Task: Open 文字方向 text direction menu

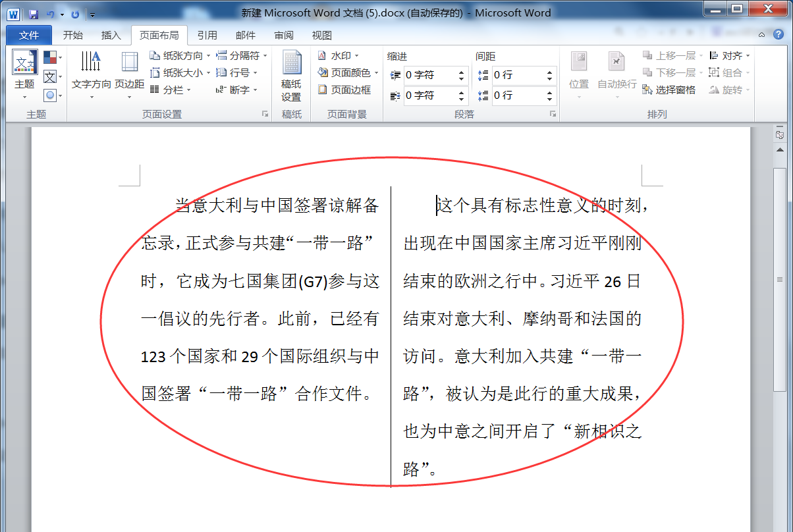Action: 92,75
